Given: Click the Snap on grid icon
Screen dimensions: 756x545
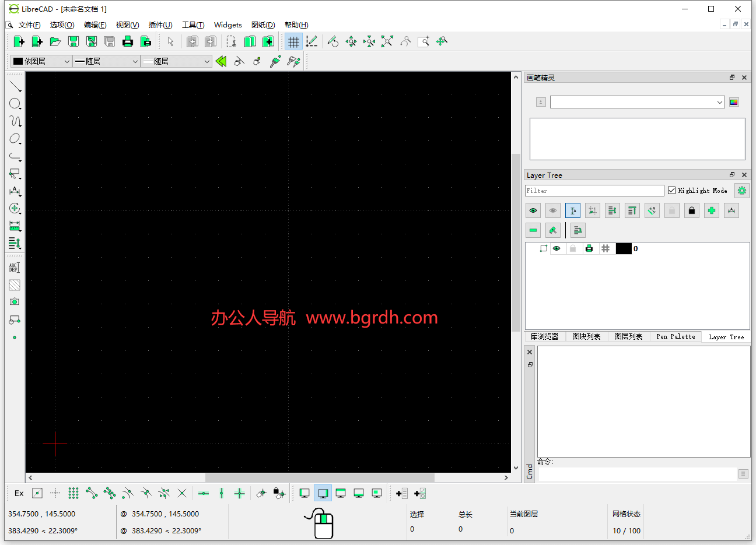Looking at the screenshot, I should (x=73, y=494).
